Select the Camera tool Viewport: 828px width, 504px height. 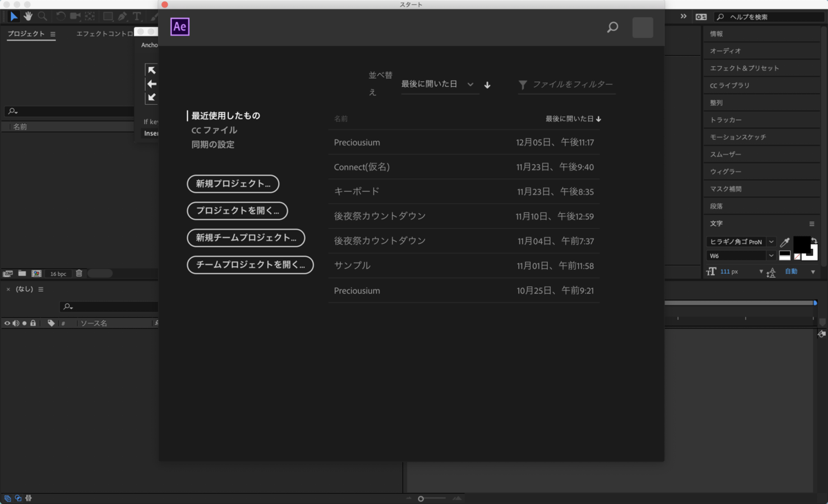tap(76, 16)
